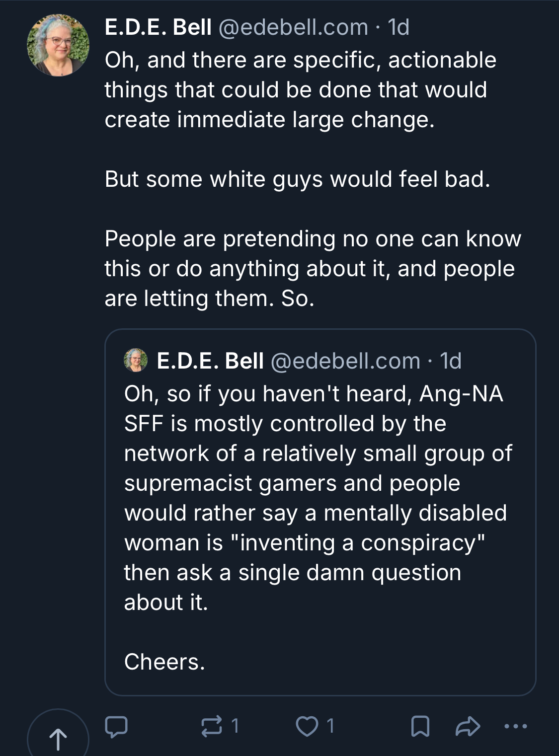The image size is (559, 756).
Task: Reply using the speech bubble icon
Action: 116,727
